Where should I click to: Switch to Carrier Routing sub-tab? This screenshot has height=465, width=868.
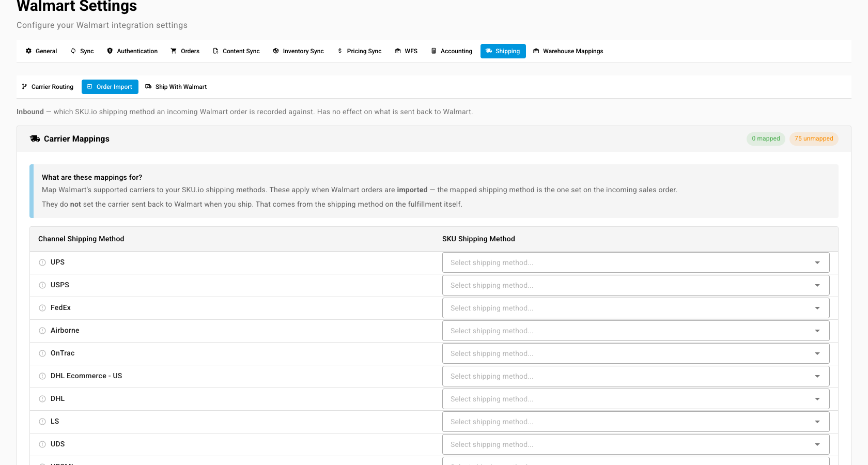[48, 87]
